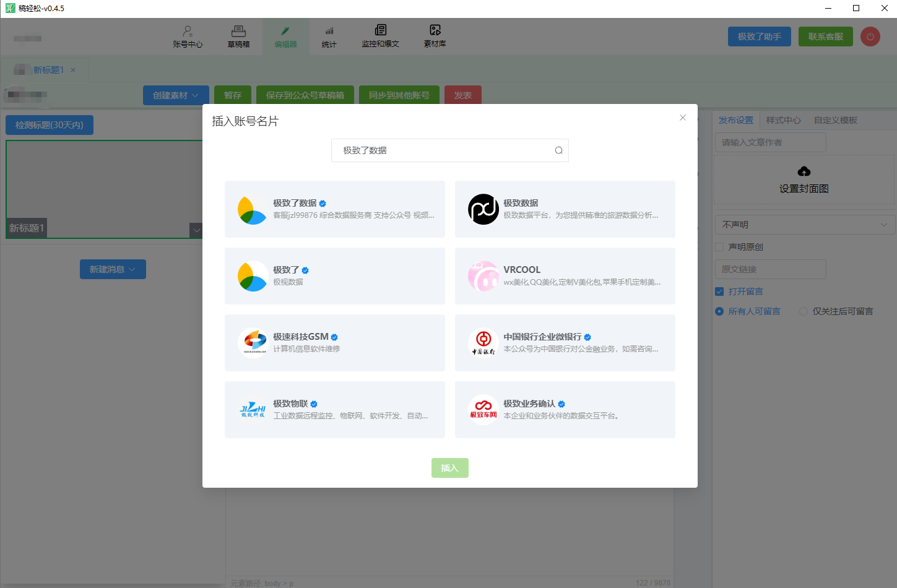Image resolution: width=897 pixels, height=588 pixels.
Task: Open the 新标题1 article cover thumbnail
Action: 105,189
